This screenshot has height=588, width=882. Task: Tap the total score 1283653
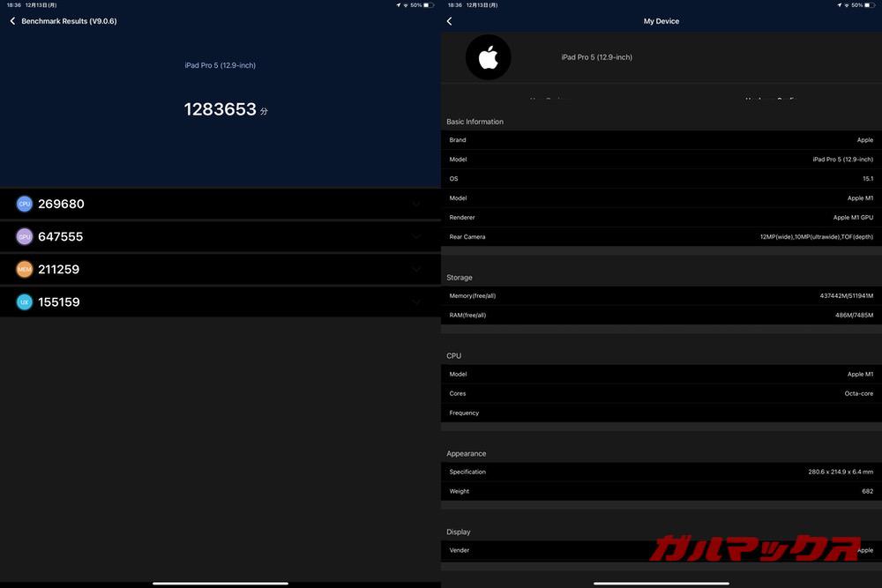[x=220, y=108]
